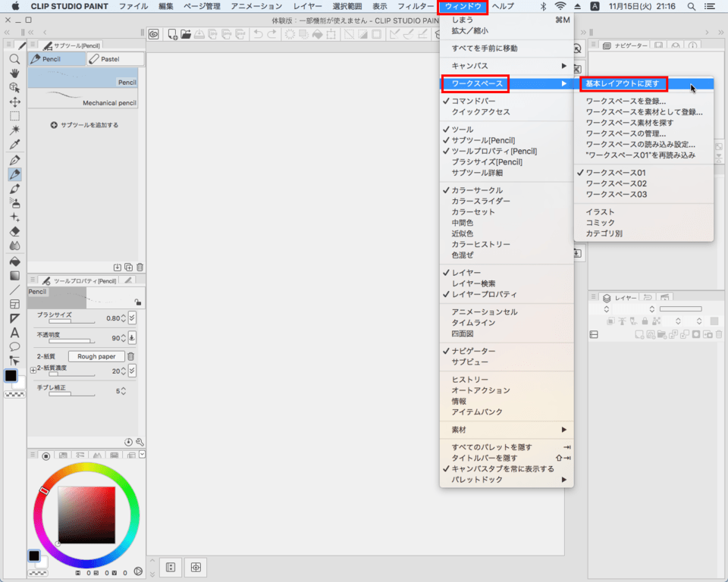Choose コミック workspace preset
This screenshot has height=582, width=728.
644,222
